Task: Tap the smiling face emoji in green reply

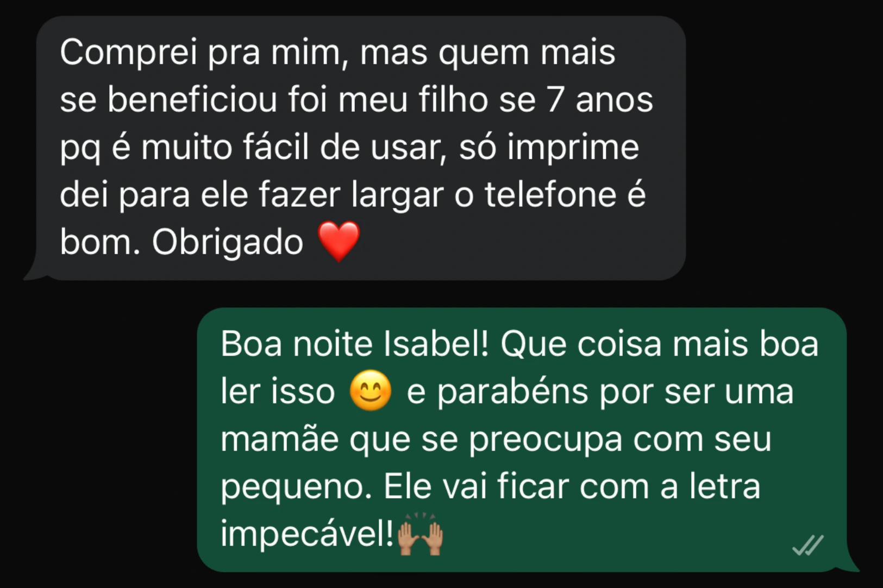Action: point(370,390)
